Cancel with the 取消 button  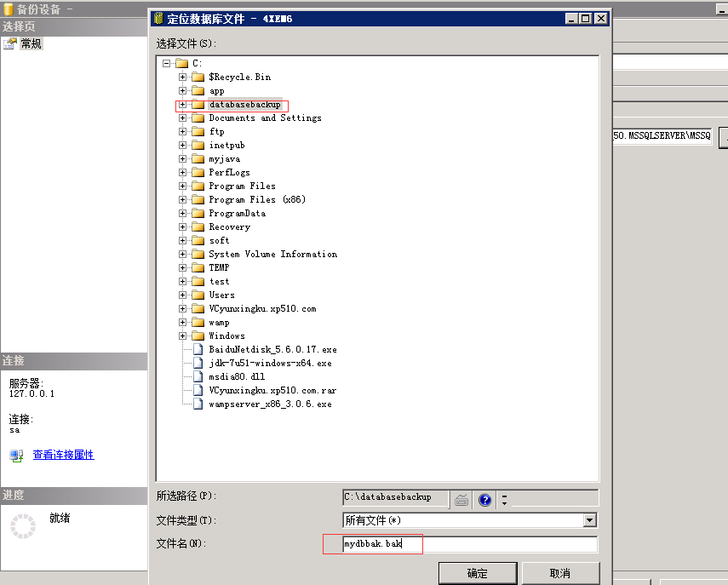560,573
